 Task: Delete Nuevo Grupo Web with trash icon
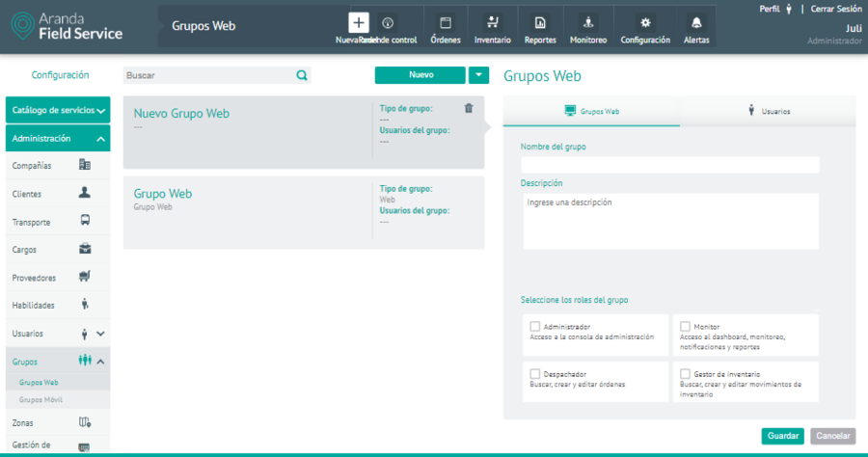[469, 108]
